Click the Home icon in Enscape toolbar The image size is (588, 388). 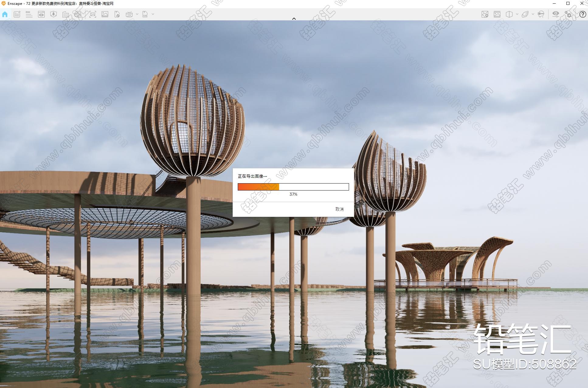[5, 14]
